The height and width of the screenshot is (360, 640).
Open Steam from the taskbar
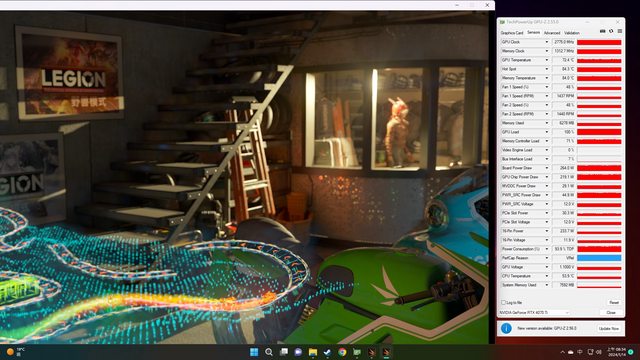pos(327,352)
